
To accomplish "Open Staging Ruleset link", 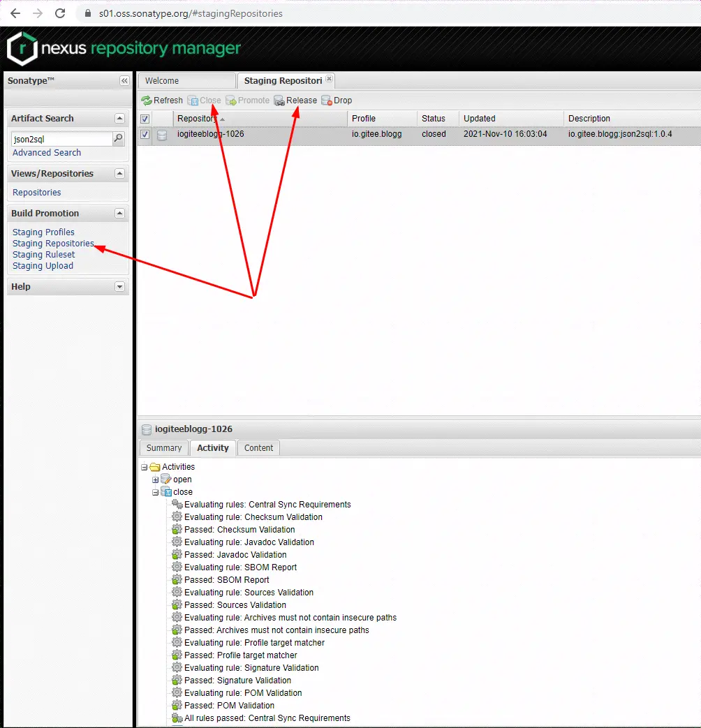I will coord(44,255).
